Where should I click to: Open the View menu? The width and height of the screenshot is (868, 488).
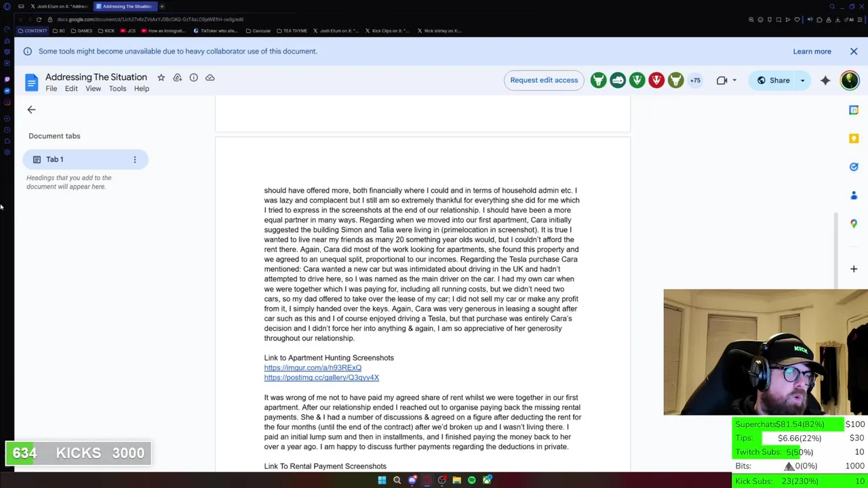93,89
